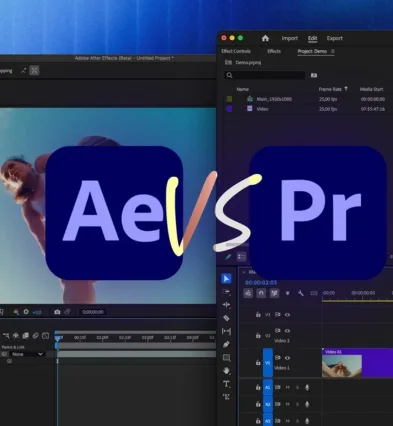
Task: Open timeline wrench settings icon
Action: pos(301,293)
